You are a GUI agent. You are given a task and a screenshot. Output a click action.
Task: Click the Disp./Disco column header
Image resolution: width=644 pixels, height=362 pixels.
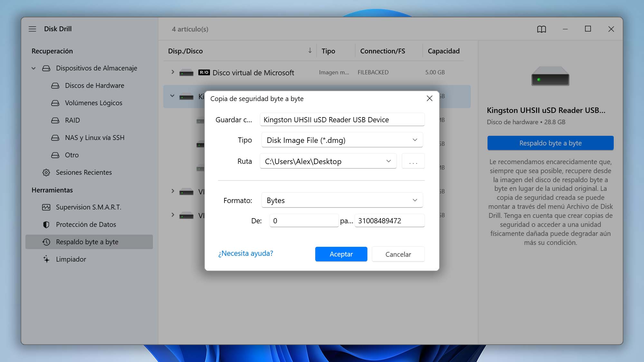(x=185, y=51)
